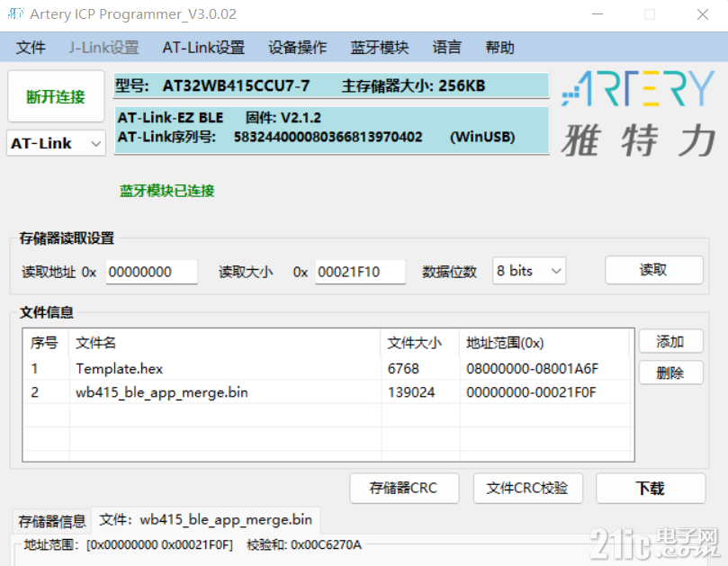Open the J-Link设置 menu
Image resolution: width=728 pixels, height=566 pixels.
click(103, 48)
